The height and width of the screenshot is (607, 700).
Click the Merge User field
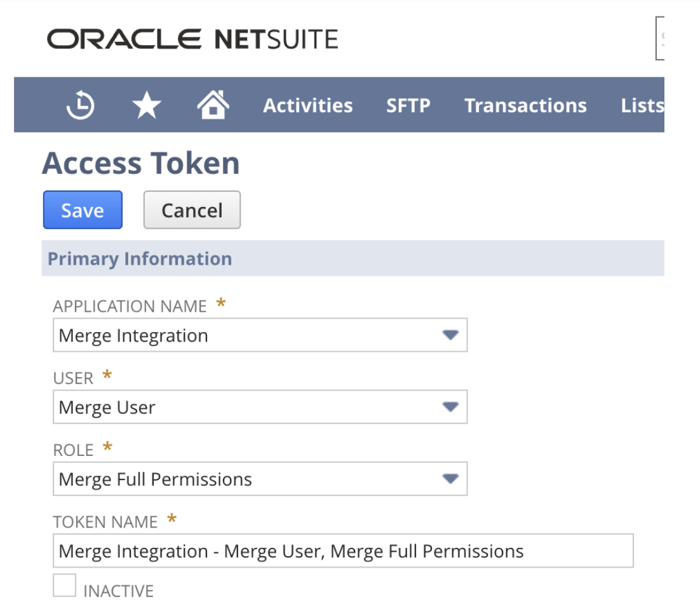pos(260,406)
